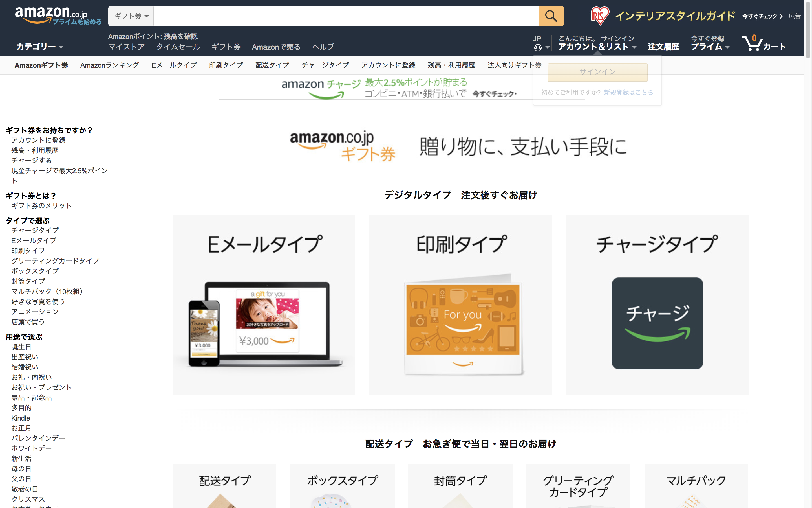Open the グリーティングカードタイプ card

pyautogui.click(x=578, y=486)
